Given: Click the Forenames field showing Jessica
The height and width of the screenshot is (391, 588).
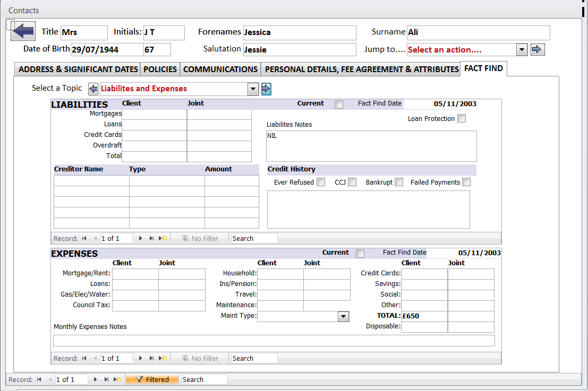Looking at the screenshot, I should tap(300, 32).
